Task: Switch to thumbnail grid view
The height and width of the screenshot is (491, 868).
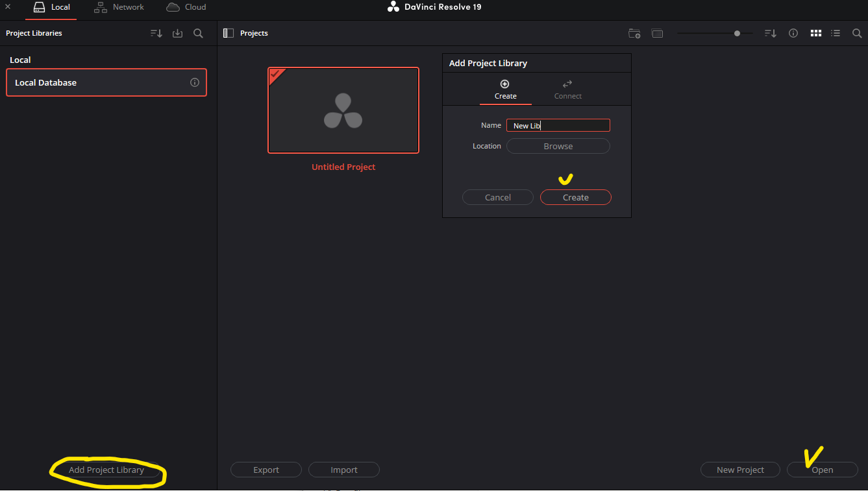Action: [816, 33]
